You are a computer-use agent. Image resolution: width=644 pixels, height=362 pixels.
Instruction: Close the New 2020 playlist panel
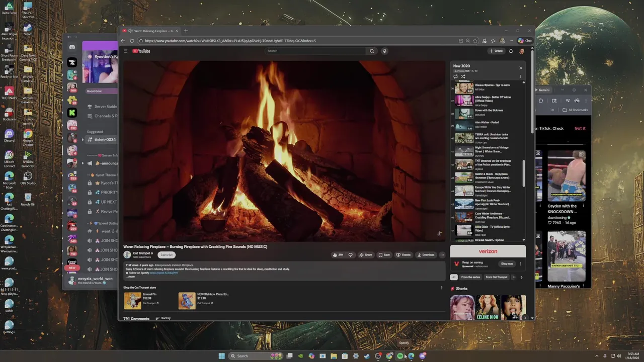coord(521,68)
